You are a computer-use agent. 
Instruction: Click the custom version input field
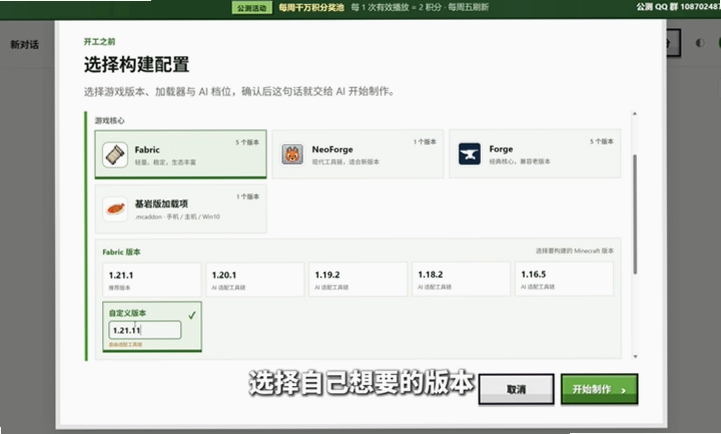145,330
